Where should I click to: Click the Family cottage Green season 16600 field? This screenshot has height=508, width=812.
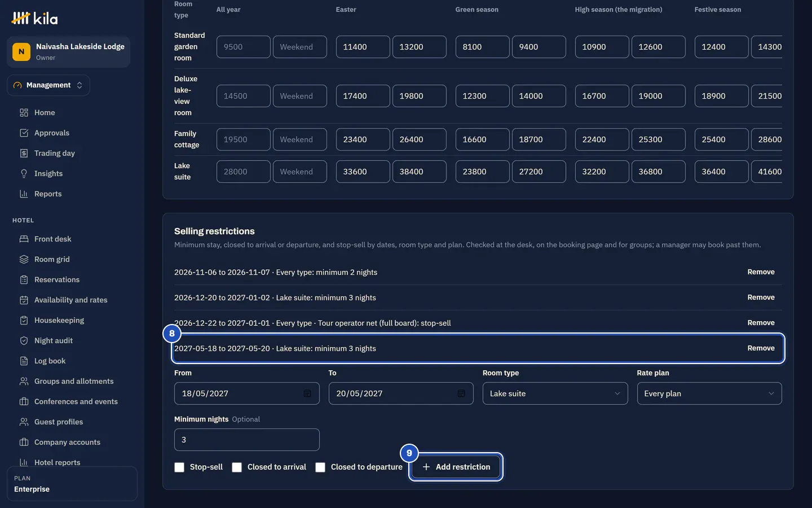click(483, 139)
